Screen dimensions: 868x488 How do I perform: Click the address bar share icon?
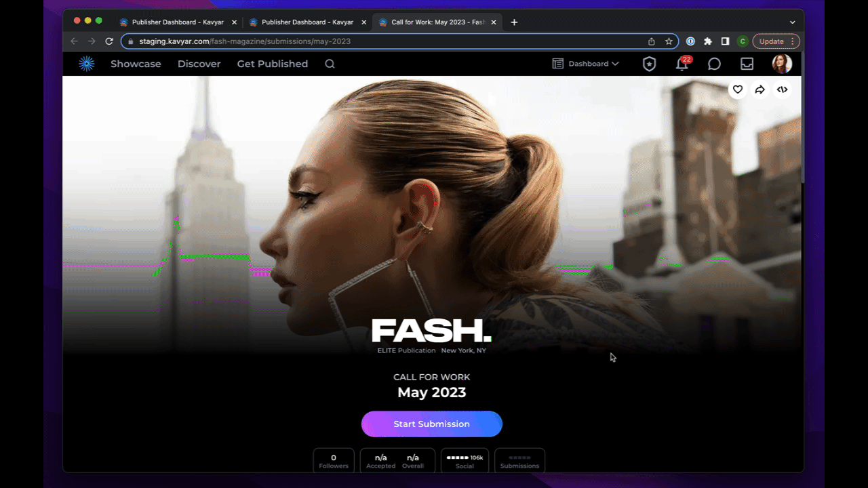[x=652, y=41]
